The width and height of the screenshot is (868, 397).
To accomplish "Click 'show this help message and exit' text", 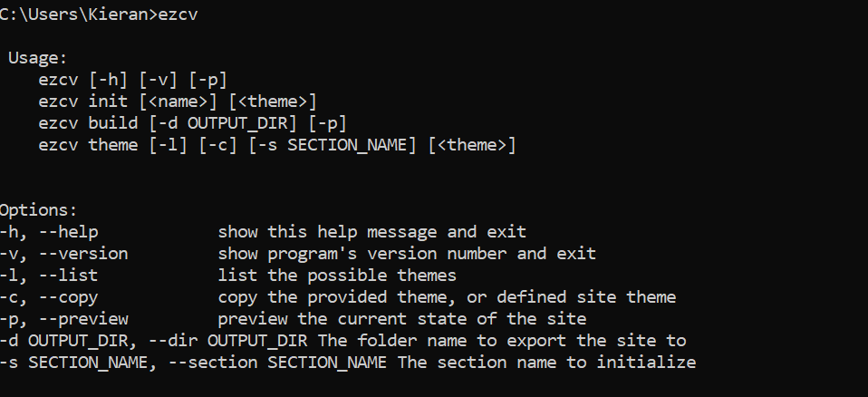I will pyautogui.click(x=371, y=232).
